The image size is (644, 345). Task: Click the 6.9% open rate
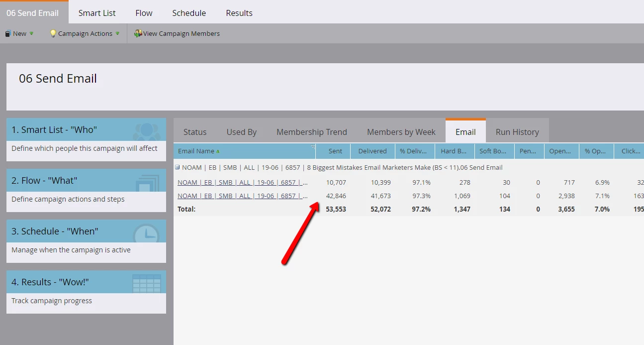(602, 183)
